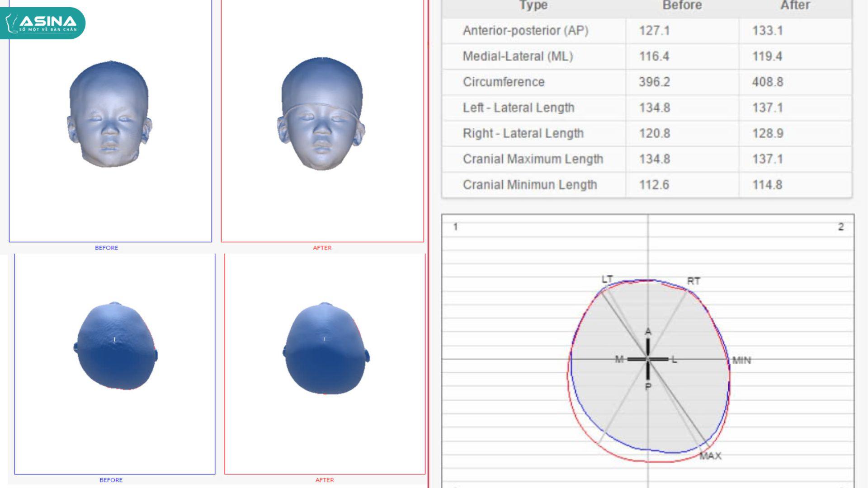Click the BEFORE label link
868x488 pixels.
[x=106, y=247]
